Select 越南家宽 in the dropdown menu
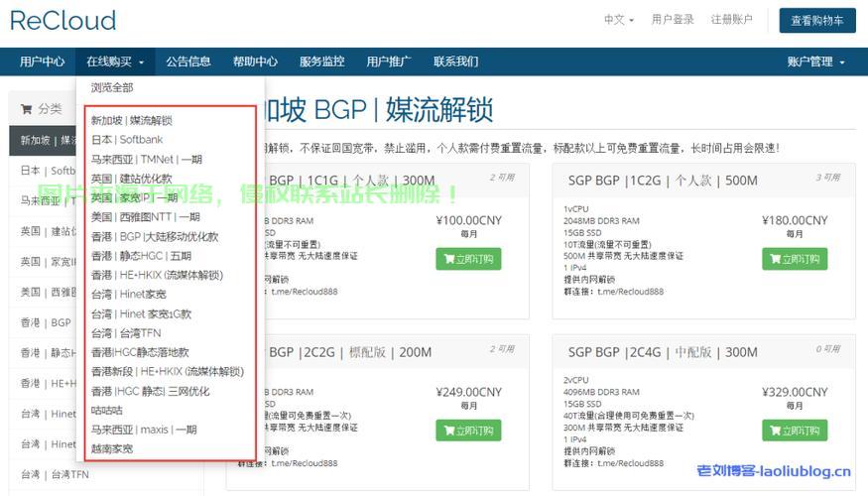Viewport: 868px width, 496px height. pos(111,449)
